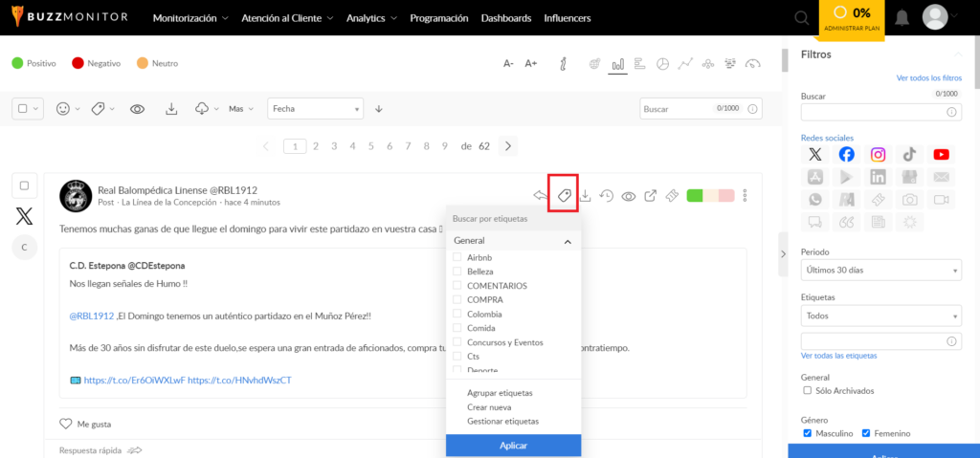Filter by the YouTube network icon
Screen dimensions: 980x458
point(942,154)
